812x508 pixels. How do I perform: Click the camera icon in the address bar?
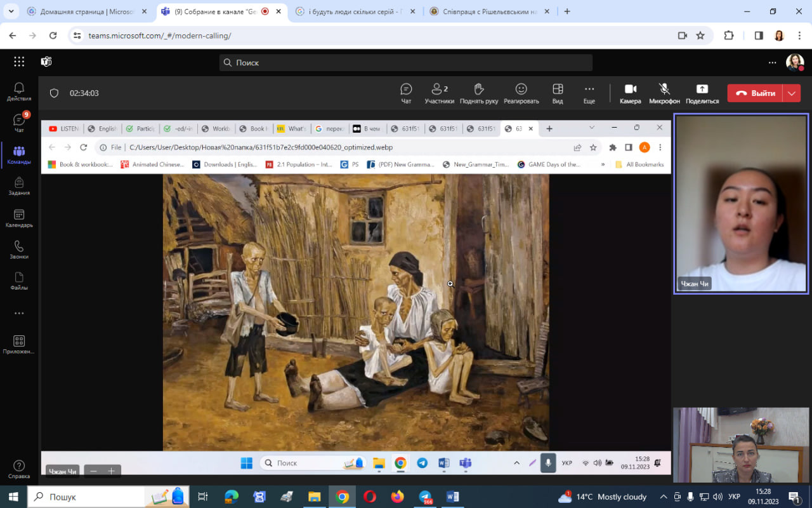[x=683, y=36]
